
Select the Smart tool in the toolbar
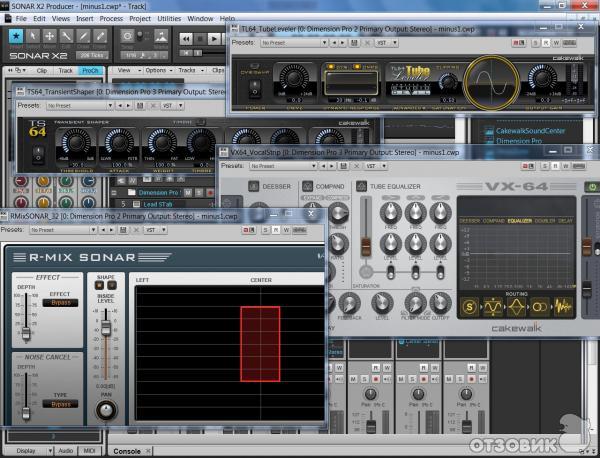(x=15, y=36)
